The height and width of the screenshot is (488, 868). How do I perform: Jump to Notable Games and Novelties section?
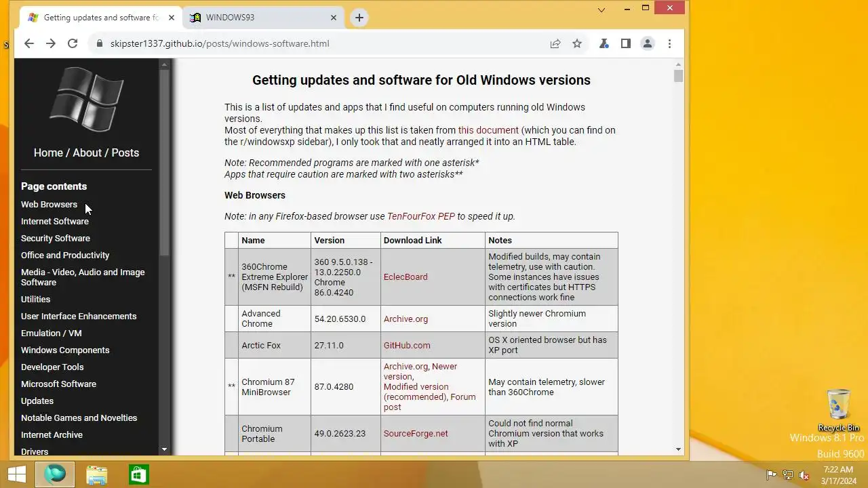79,418
